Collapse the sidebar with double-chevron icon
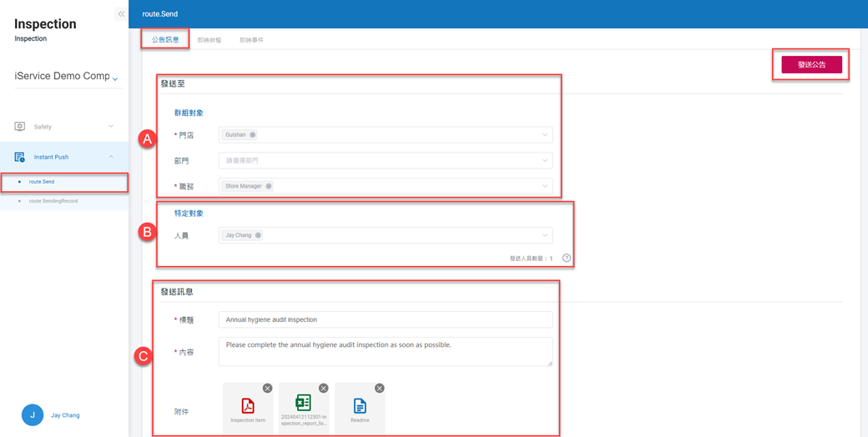 tap(121, 14)
